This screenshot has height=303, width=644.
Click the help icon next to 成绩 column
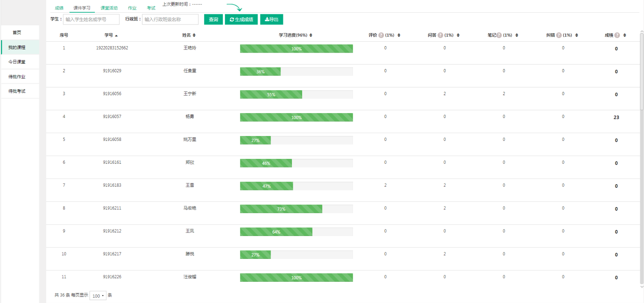(x=617, y=35)
